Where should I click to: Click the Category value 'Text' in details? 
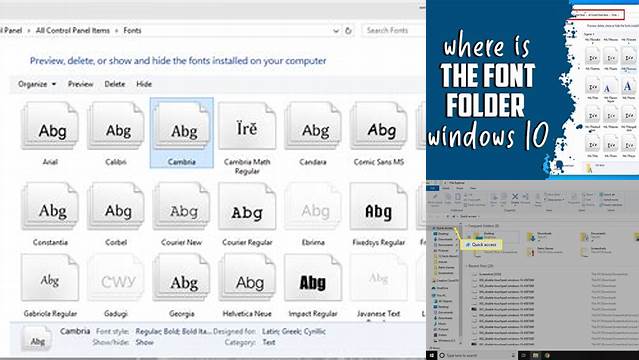coord(269,342)
